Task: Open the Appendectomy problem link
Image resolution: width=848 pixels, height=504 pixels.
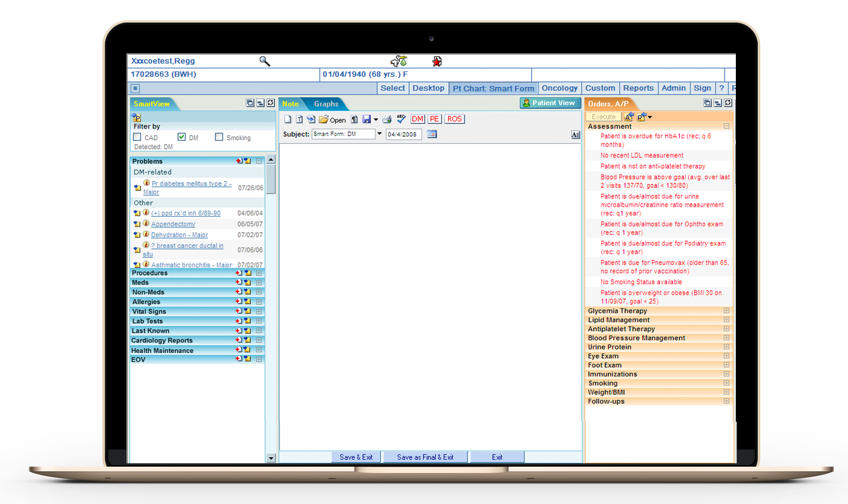Action: [x=173, y=224]
